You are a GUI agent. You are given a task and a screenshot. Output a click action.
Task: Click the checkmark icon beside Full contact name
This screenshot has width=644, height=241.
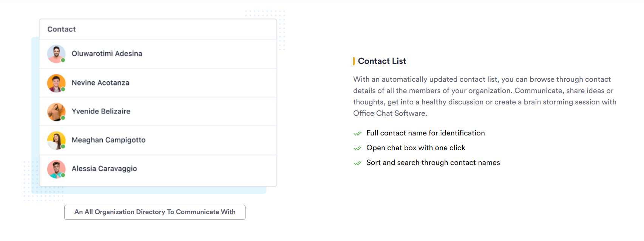[357, 134]
